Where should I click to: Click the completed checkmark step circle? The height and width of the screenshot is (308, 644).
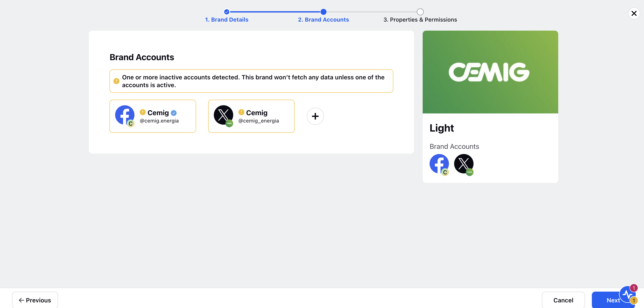pyautogui.click(x=227, y=12)
